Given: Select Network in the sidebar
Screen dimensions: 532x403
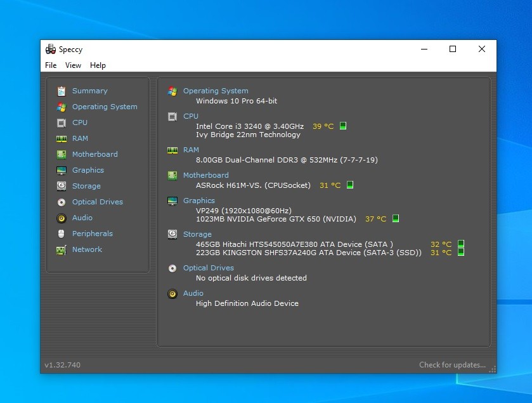Looking at the screenshot, I should (87, 249).
